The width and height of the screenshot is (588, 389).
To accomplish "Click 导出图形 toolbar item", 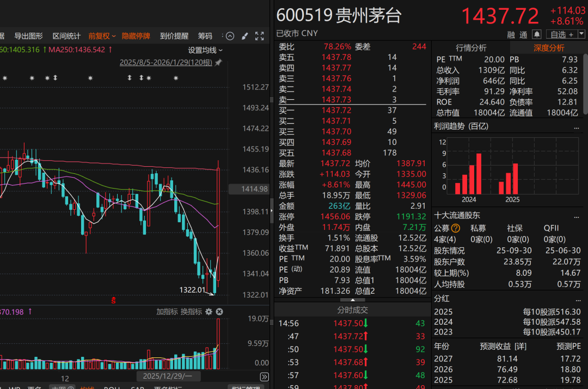I will coord(28,36).
